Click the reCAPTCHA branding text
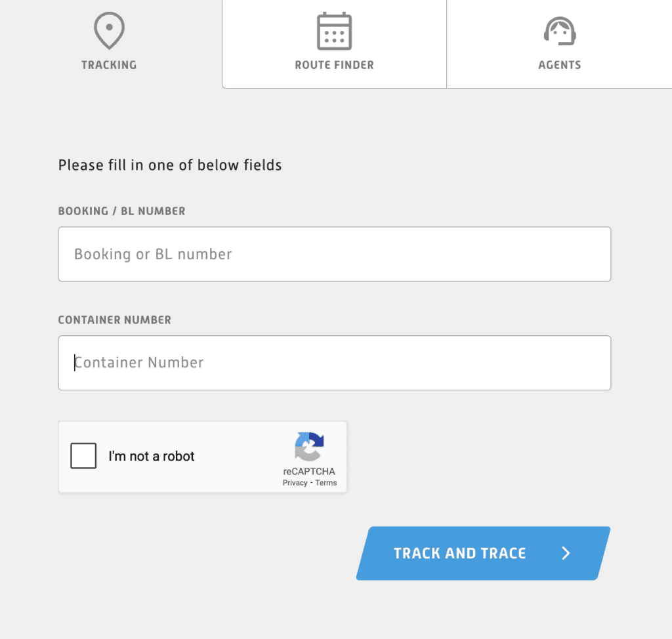This screenshot has height=639, width=672. click(x=309, y=470)
